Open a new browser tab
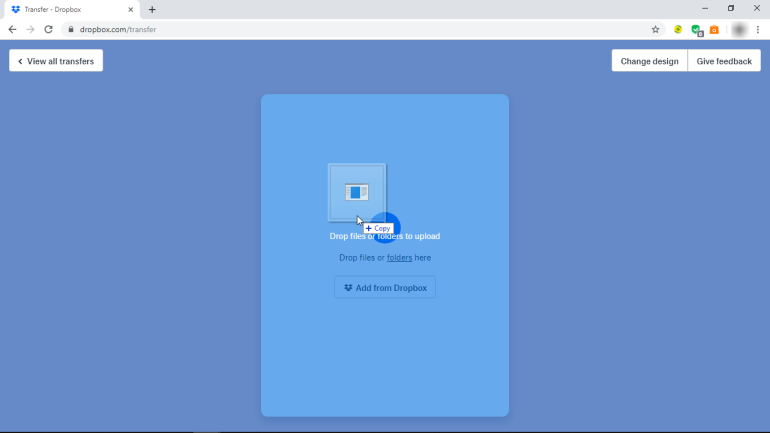770x433 pixels. pos(152,9)
